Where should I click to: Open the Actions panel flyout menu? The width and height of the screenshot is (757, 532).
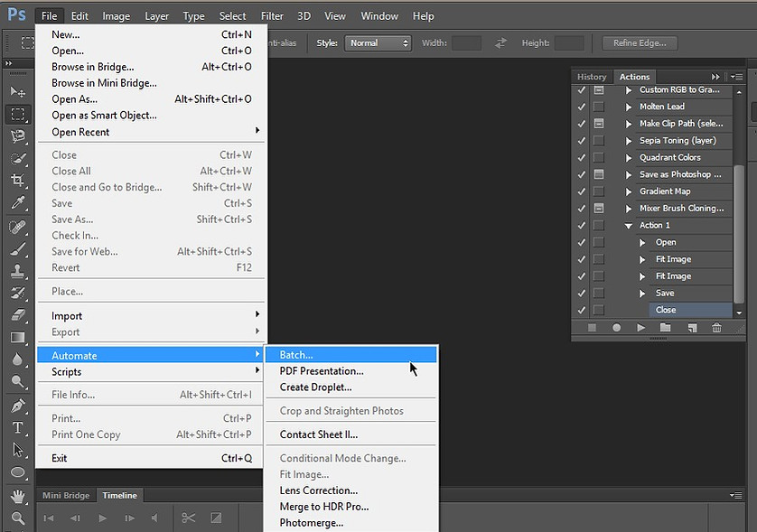(x=737, y=77)
